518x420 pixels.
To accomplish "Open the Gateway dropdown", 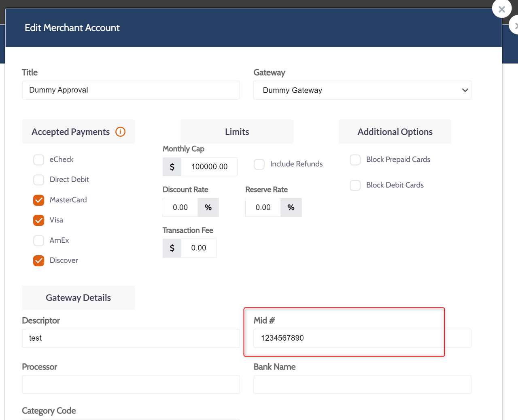I will (x=362, y=90).
